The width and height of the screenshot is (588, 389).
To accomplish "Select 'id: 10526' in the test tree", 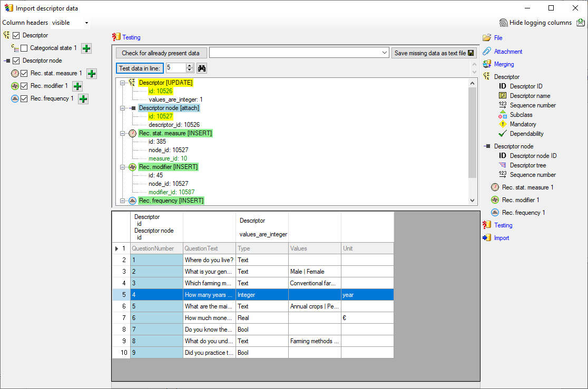I will click(x=161, y=91).
